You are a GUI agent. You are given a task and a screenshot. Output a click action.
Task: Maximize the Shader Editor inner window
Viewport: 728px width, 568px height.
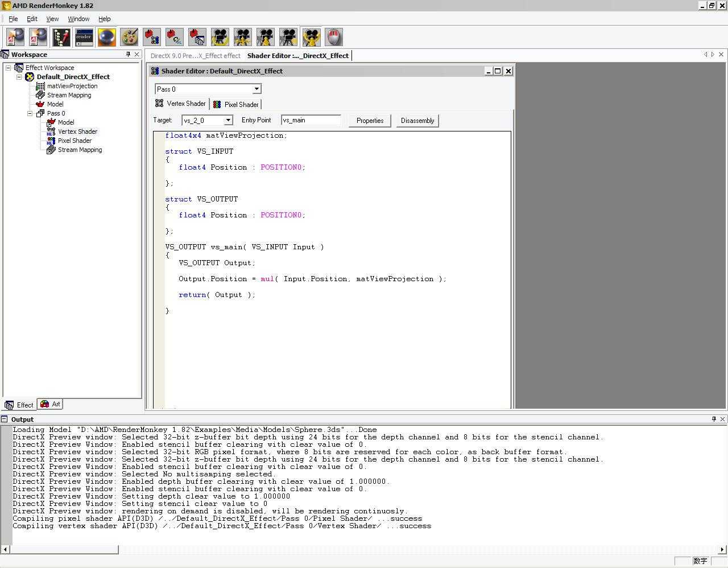point(498,71)
